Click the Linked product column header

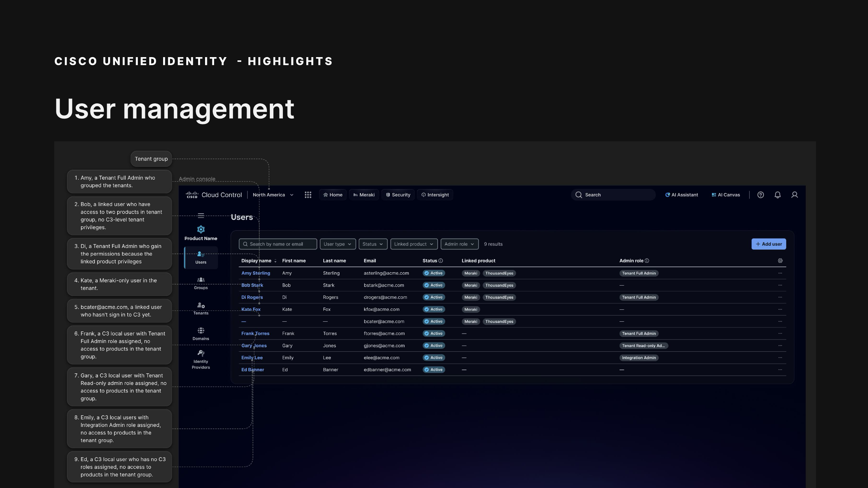click(478, 261)
